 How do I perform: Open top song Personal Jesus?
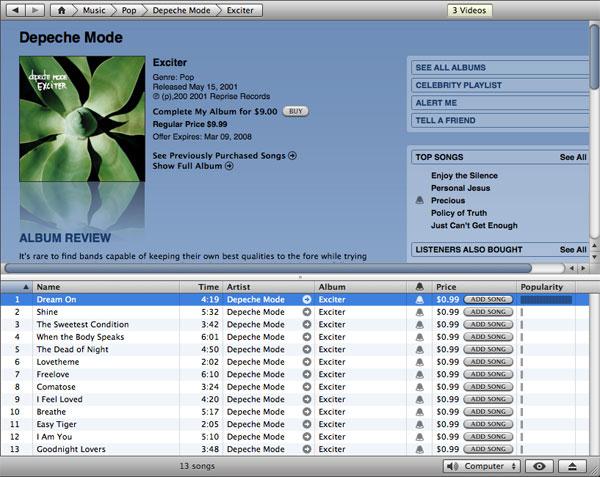[x=460, y=188]
